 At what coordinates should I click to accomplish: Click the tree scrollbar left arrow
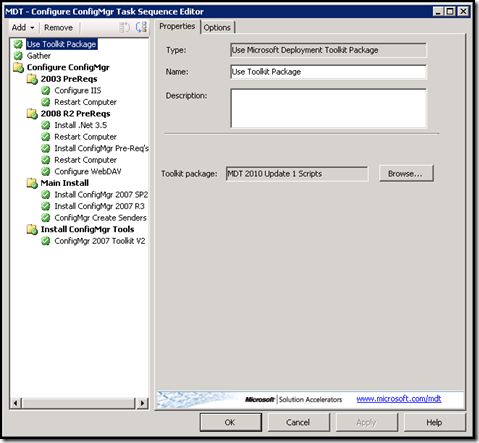click(x=15, y=403)
